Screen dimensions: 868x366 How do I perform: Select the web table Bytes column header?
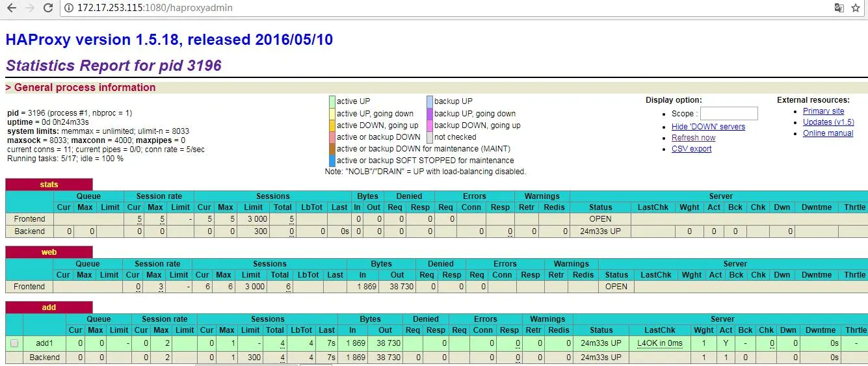click(x=381, y=264)
